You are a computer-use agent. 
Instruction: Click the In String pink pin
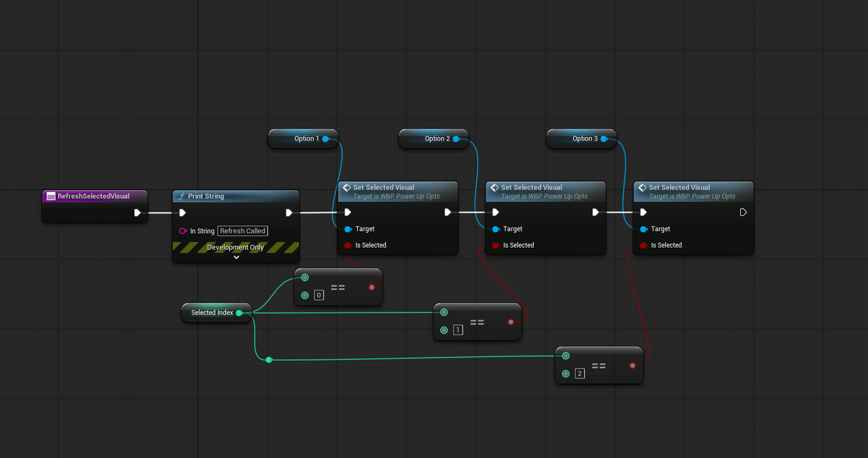coord(183,231)
